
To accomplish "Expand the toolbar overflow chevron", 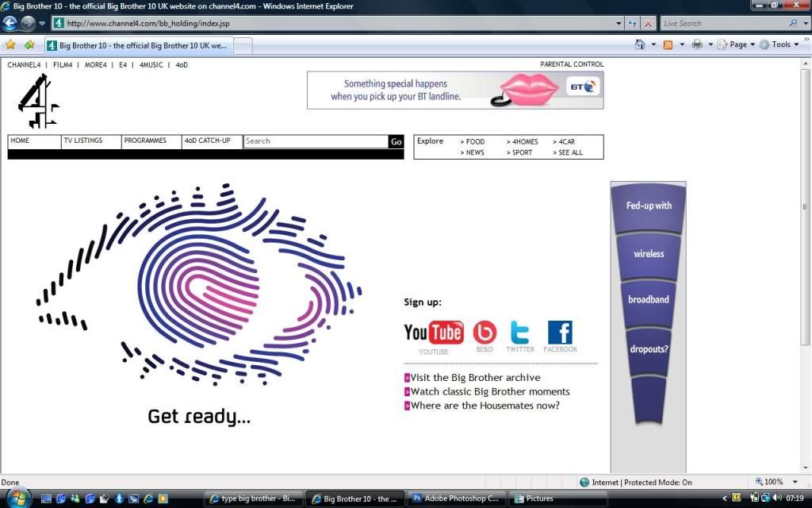I will (x=806, y=39).
